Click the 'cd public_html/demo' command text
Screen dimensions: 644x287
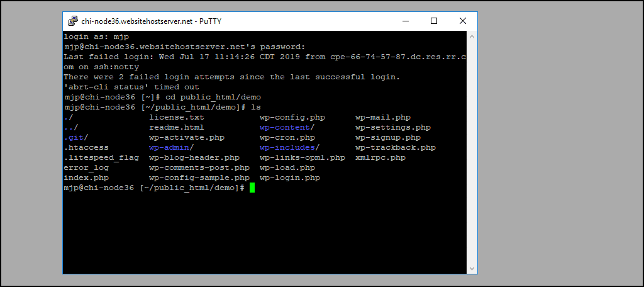(x=213, y=98)
